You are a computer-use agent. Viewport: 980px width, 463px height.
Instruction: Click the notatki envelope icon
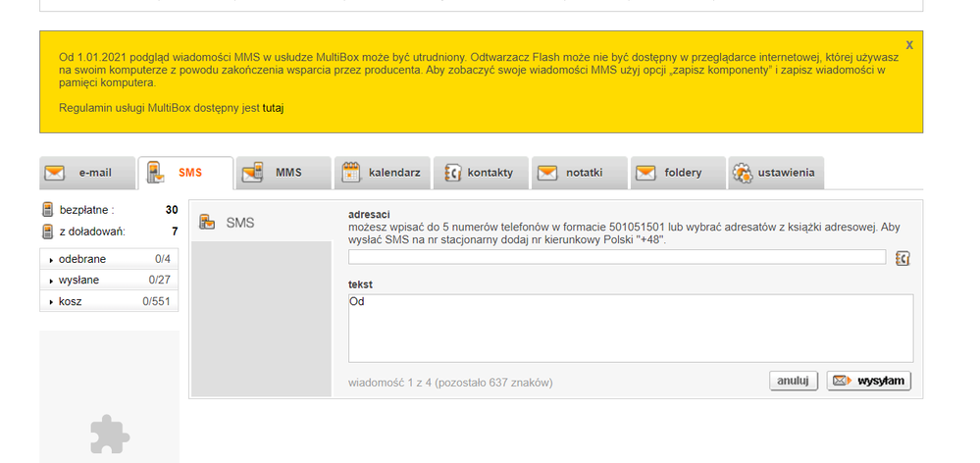coord(547,173)
